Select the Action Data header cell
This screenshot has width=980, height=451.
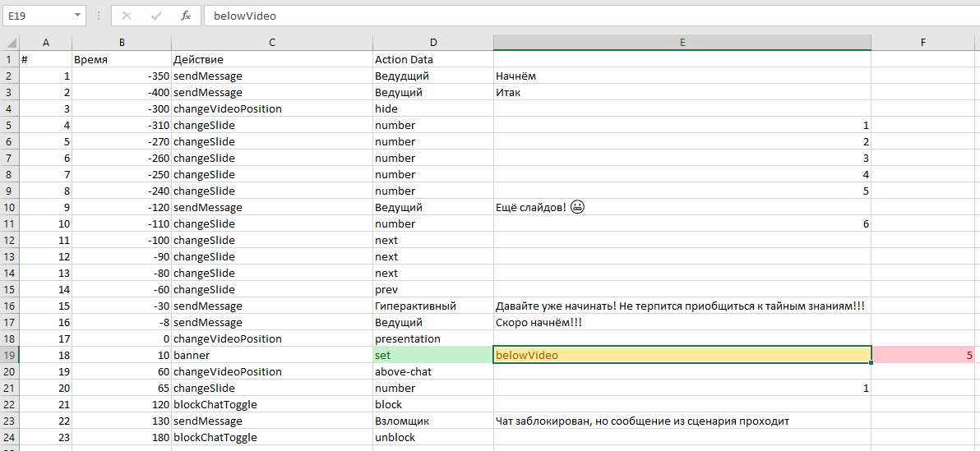[x=432, y=59]
